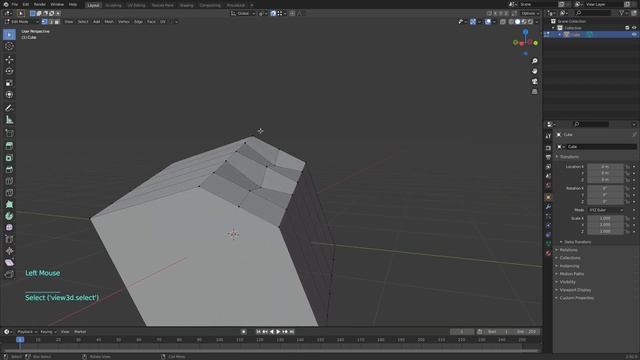Viewport: 640px width, 360px height.
Task: Jump to the timeline start
Action: pyautogui.click(x=258, y=332)
